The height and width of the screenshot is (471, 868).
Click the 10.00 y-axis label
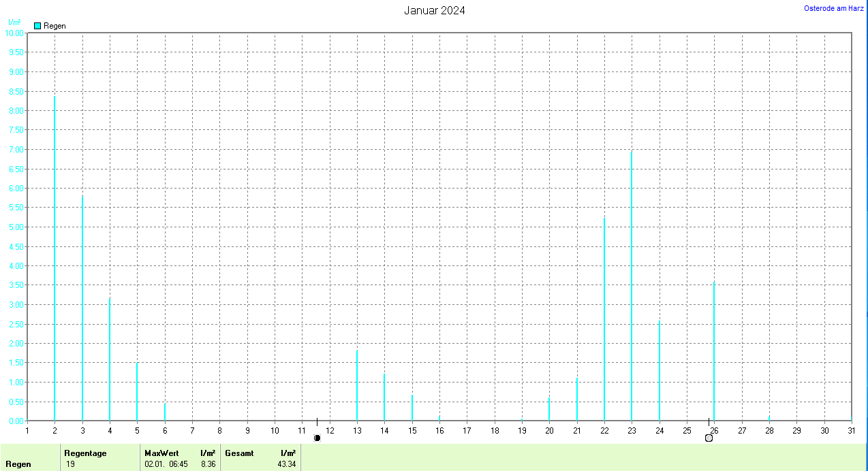pos(14,33)
